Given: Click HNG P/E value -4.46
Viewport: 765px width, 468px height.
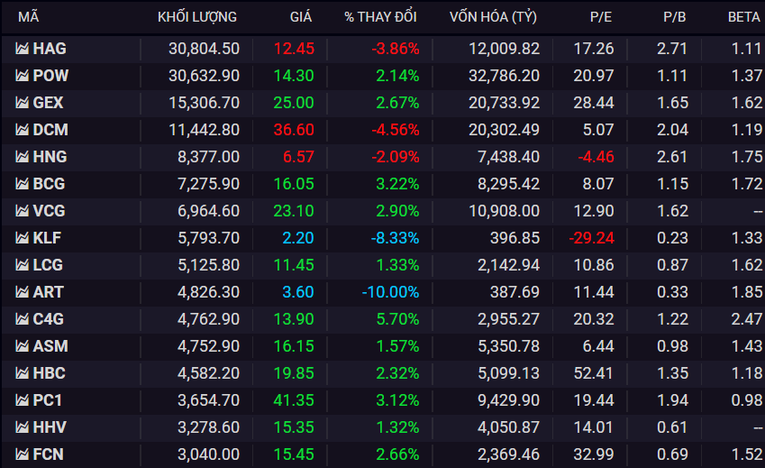Looking at the screenshot, I should pyautogui.click(x=596, y=157).
